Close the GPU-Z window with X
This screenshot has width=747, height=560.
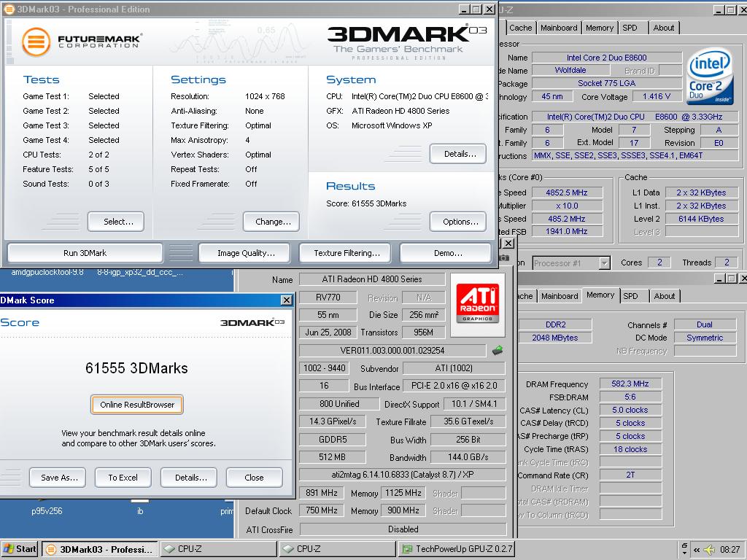(508, 244)
